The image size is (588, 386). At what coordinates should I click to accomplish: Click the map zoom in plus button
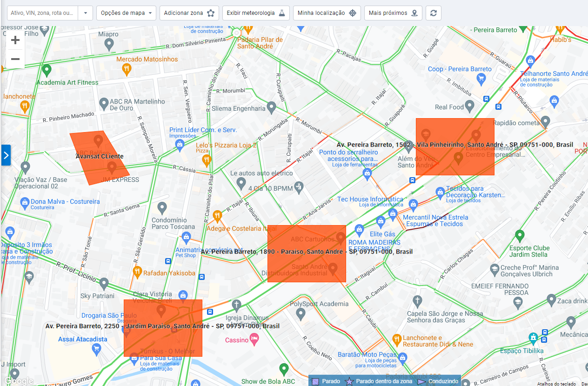tap(15, 40)
